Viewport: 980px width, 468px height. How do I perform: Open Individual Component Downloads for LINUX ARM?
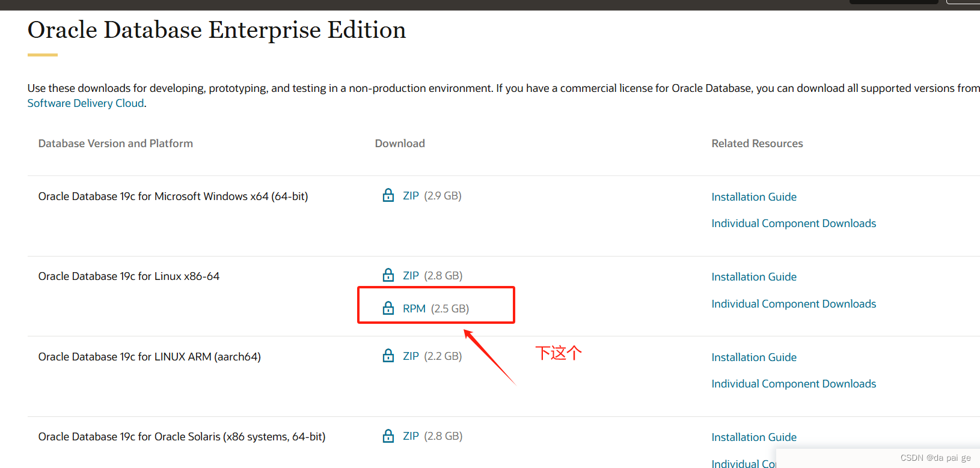click(794, 384)
